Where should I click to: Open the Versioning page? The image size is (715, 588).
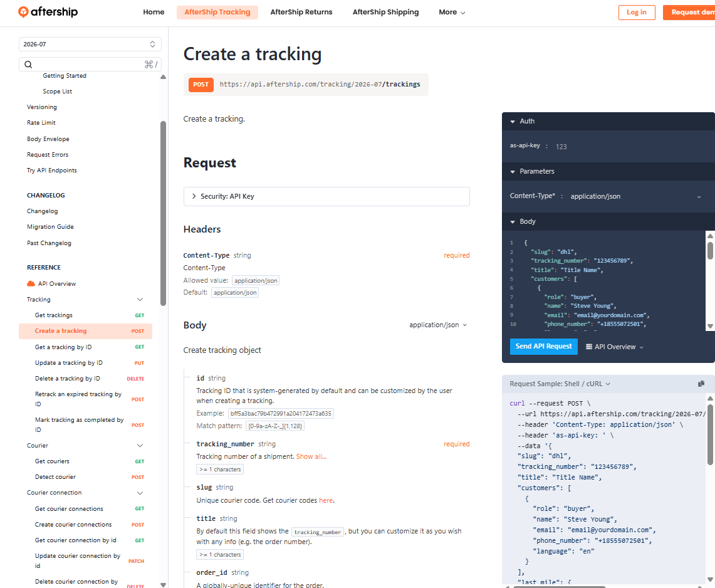(x=42, y=107)
